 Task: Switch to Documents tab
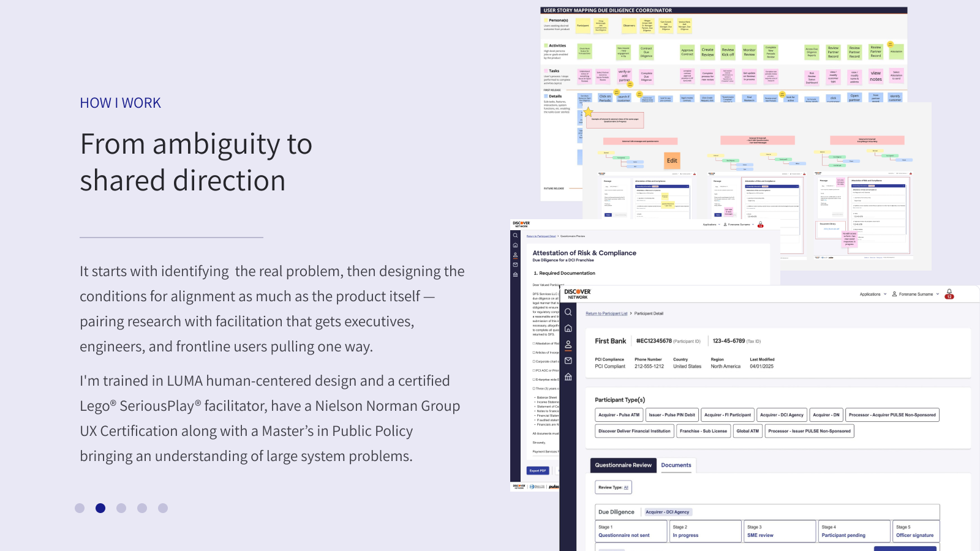click(676, 465)
